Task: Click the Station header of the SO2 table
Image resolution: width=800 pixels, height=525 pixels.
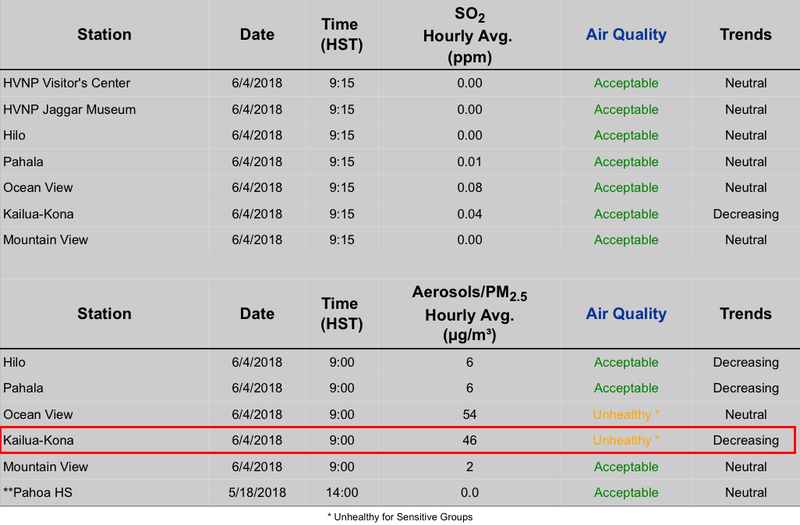Action: 104,34
